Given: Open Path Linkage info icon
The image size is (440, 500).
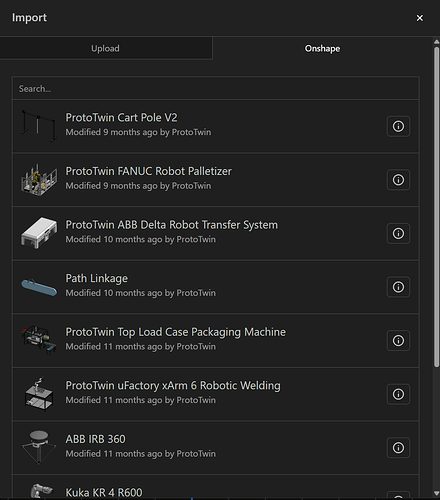Looking at the screenshot, I should [398, 287].
